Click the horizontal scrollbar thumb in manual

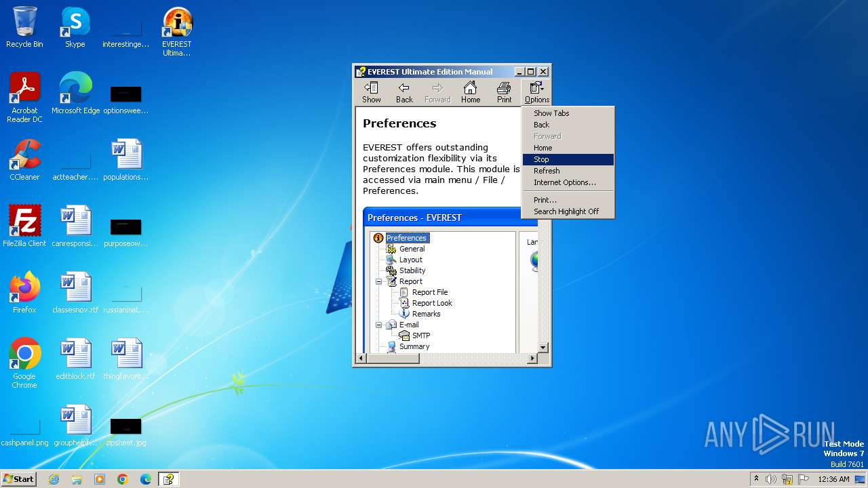pyautogui.click(x=393, y=359)
